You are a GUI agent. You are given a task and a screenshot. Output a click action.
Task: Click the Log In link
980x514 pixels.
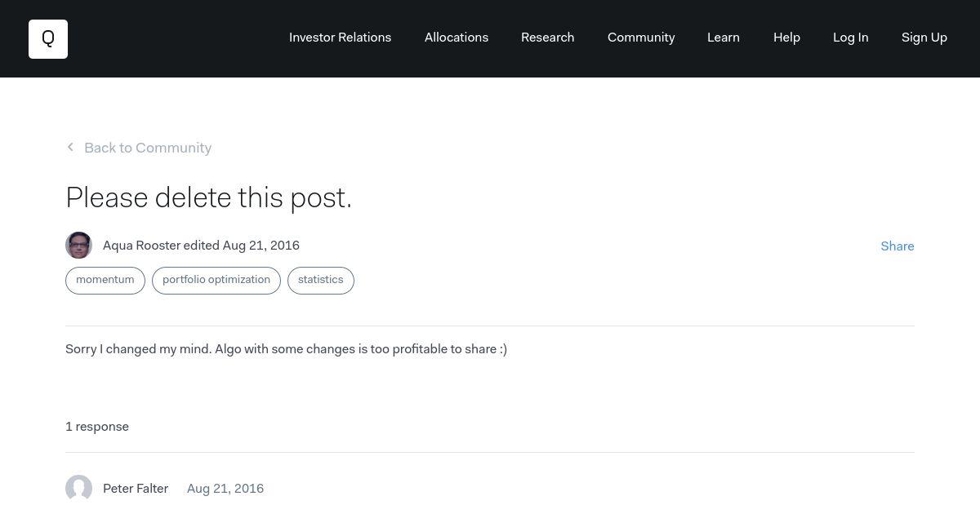(851, 38)
